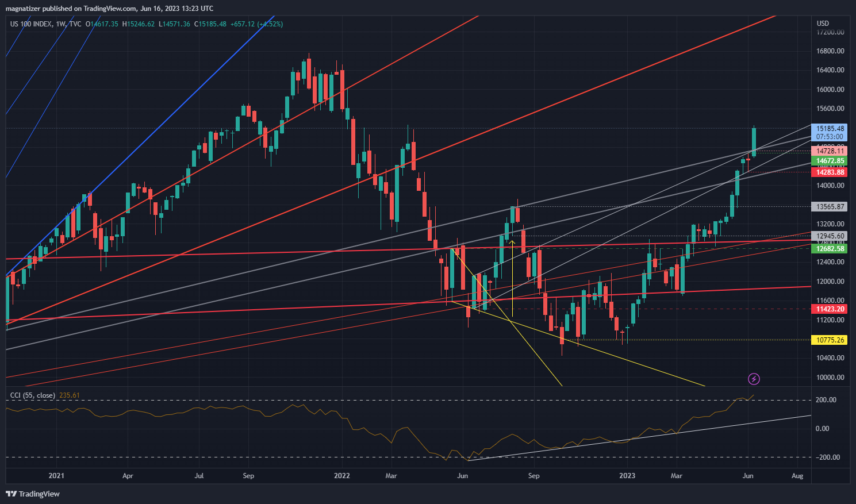Click the USD currency label
The width and height of the screenshot is (856, 504).
(823, 24)
